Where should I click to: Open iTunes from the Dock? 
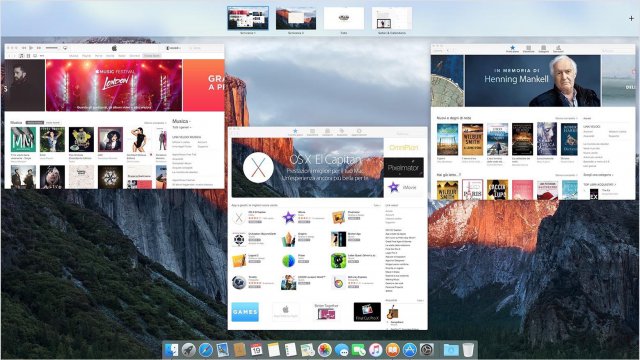coord(376,350)
